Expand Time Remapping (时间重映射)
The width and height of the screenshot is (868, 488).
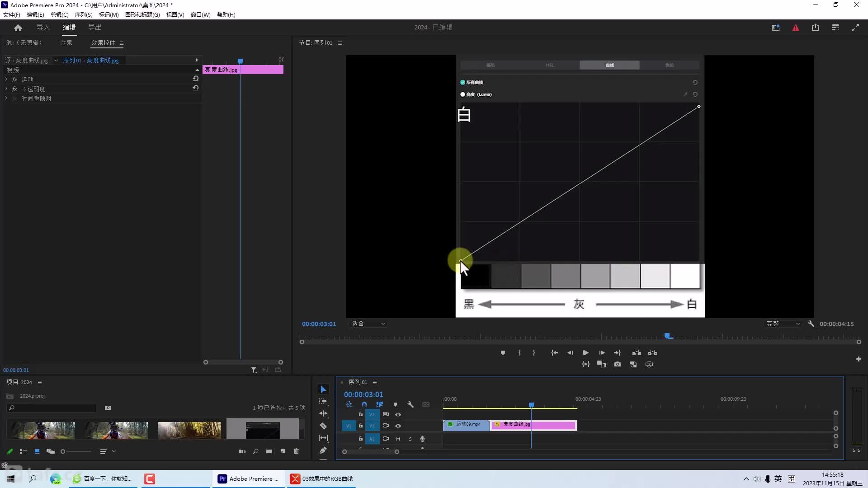pyautogui.click(x=6, y=98)
